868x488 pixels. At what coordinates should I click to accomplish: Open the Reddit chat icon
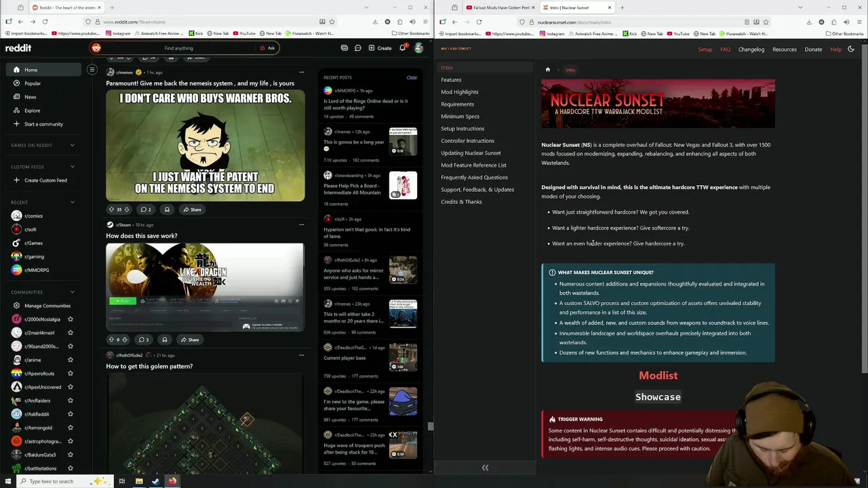tap(357, 48)
